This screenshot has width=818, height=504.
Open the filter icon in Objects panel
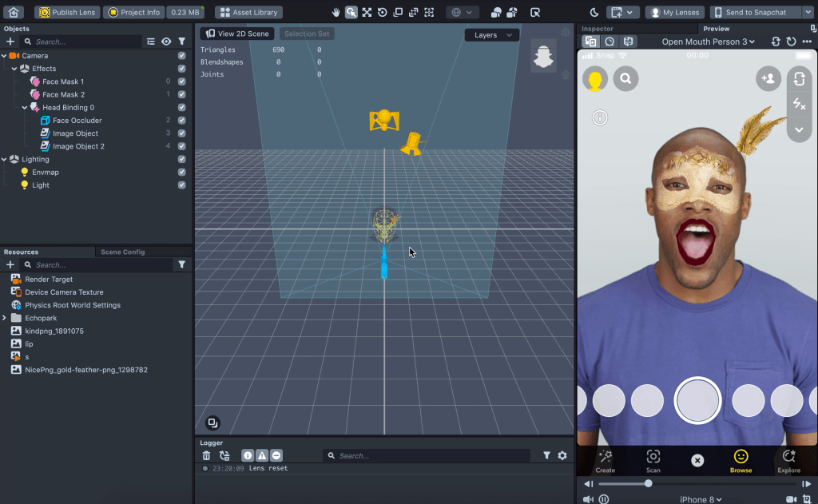pyautogui.click(x=181, y=42)
